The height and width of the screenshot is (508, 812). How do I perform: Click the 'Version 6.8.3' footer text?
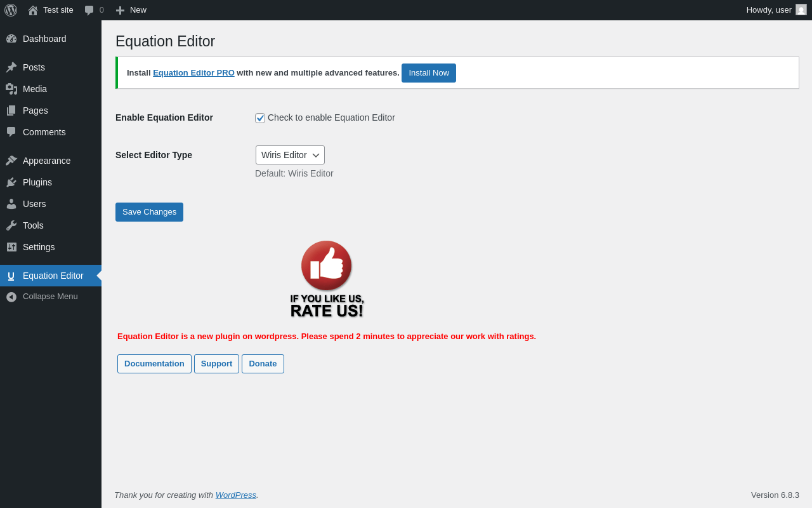click(x=775, y=495)
